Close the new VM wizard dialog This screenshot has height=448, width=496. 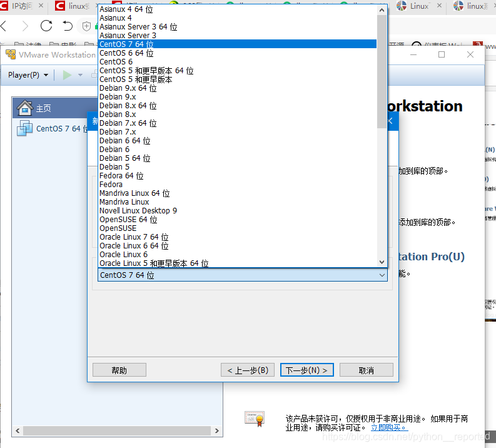(390, 121)
